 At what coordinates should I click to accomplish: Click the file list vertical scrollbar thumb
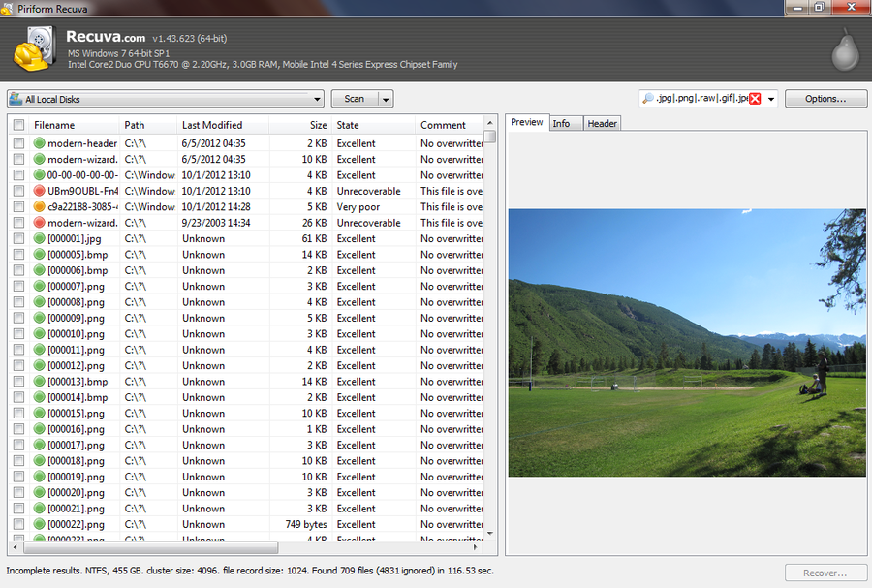(490, 137)
